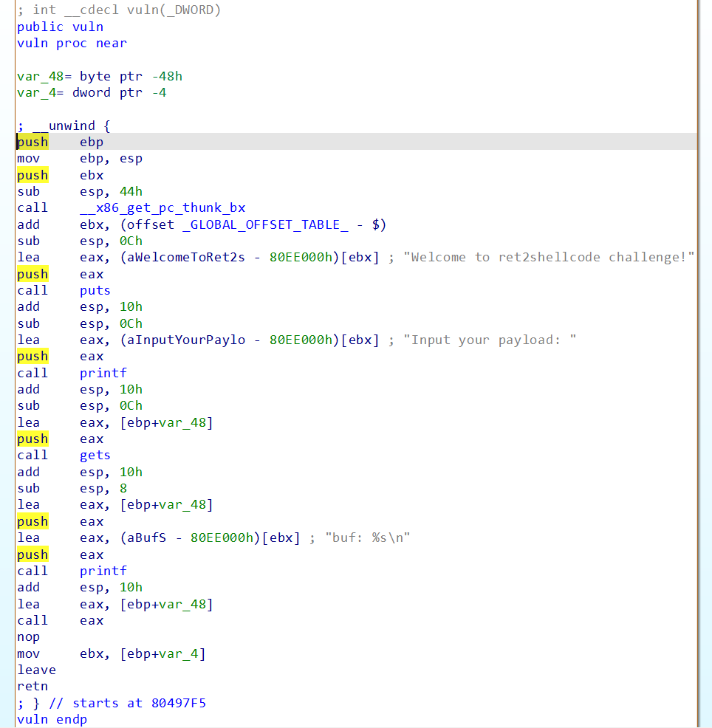Select the 'vuln endp' line
The width and height of the screenshot is (712, 728).
[52, 720]
